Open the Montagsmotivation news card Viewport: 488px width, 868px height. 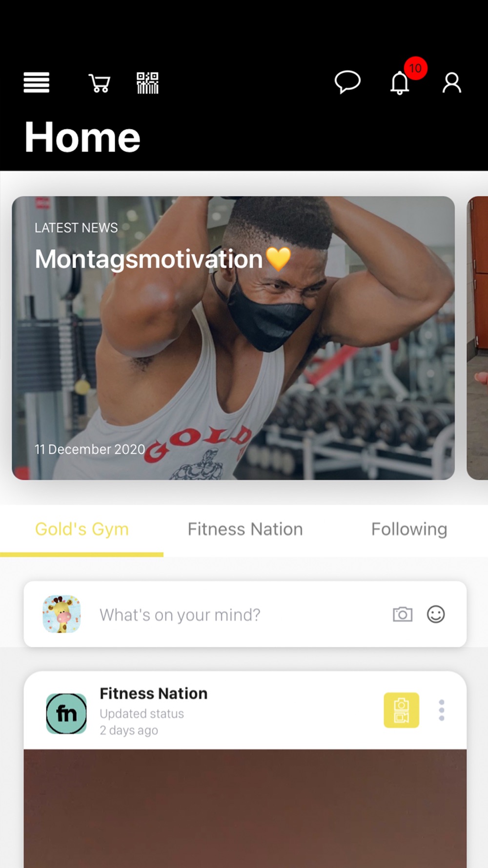[x=233, y=338]
